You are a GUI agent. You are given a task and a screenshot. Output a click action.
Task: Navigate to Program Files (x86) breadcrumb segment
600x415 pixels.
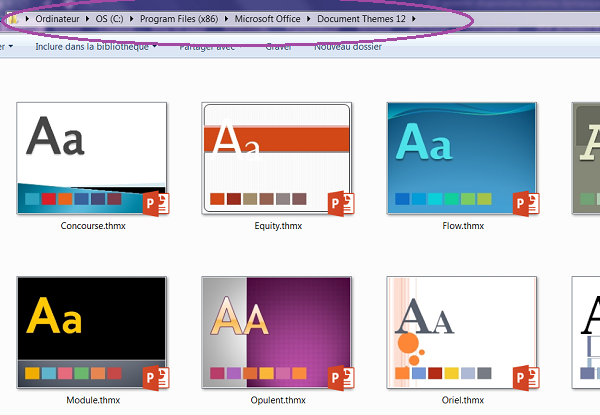click(179, 19)
